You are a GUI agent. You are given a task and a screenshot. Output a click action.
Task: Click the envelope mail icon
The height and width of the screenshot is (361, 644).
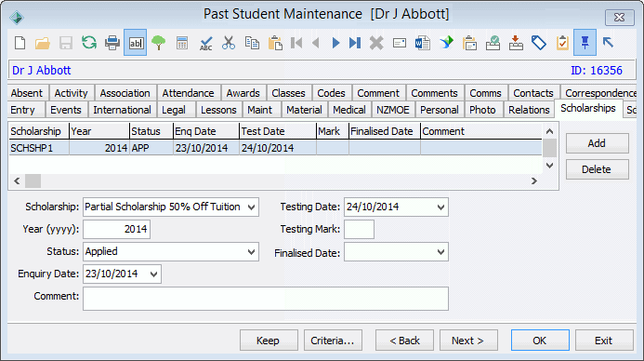pos(400,43)
